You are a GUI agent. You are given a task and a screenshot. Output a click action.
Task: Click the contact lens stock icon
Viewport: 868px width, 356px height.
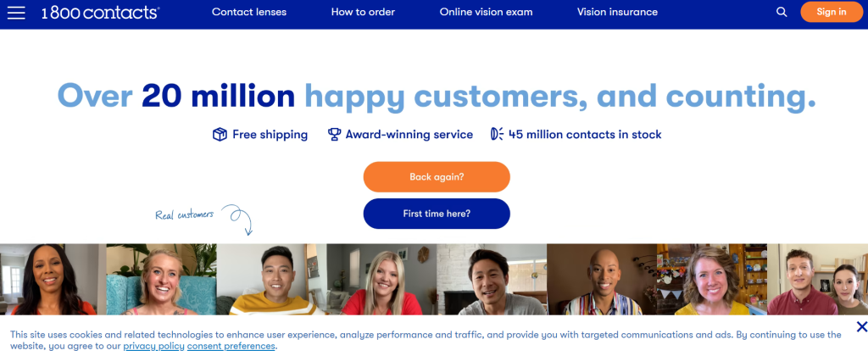click(497, 134)
